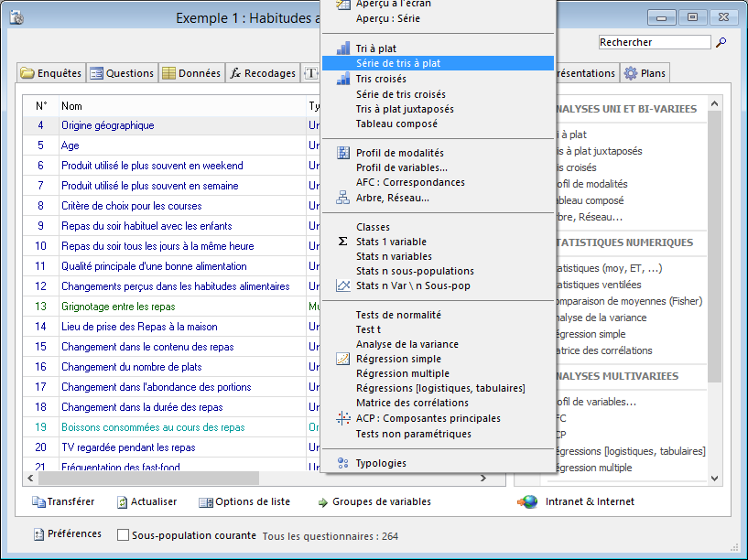The width and height of the screenshot is (748, 560).
Task: Select variable Grignotage entre les repas
Action: point(118,307)
